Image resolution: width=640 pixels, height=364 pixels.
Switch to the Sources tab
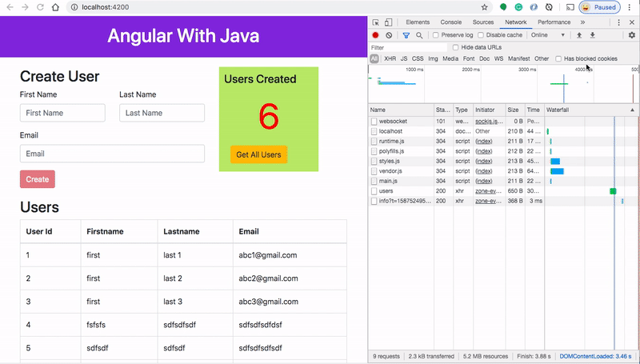(483, 22)
